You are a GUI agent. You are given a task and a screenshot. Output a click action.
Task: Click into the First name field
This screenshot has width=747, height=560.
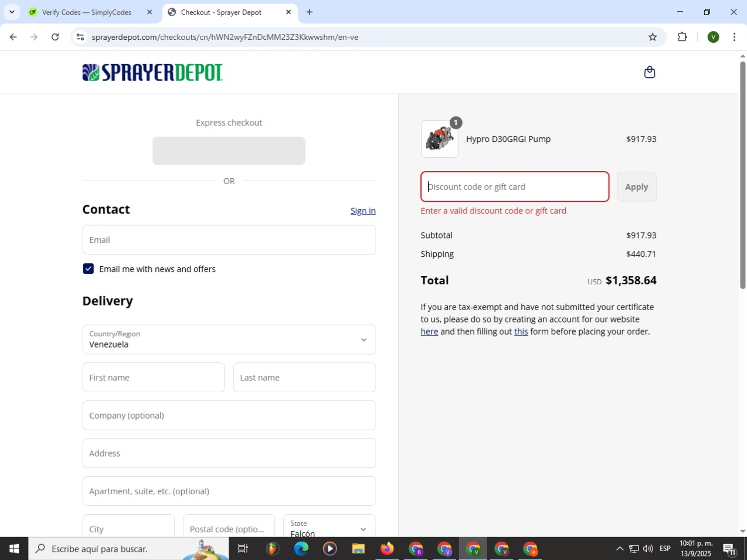[x=153, y=377]
